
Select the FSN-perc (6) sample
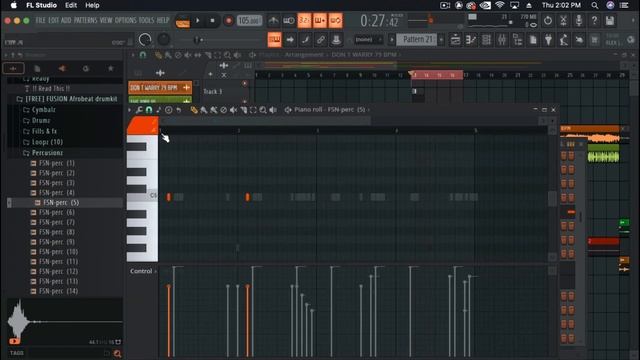click(57, 212)
